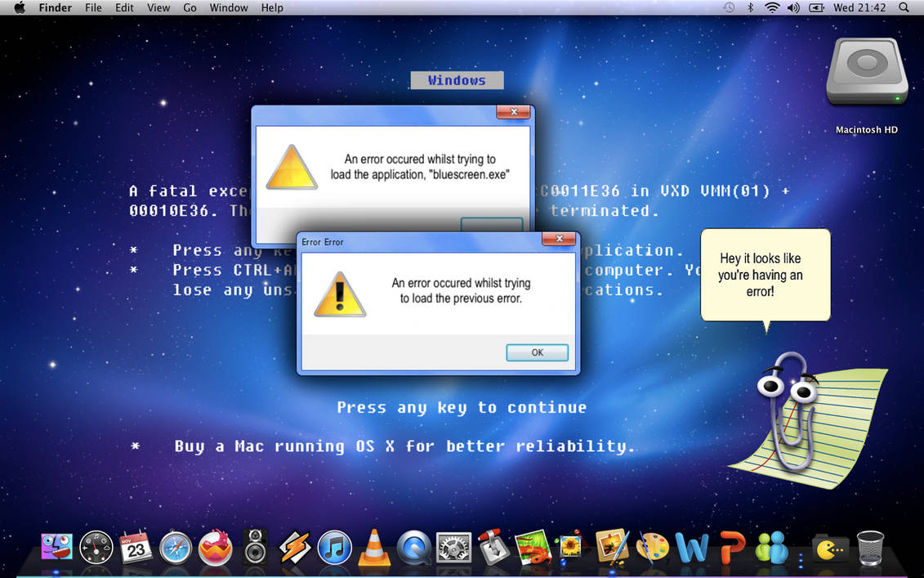Image resolution: width=924 pixels, height=578 pixels.
Task: Open iTunes from the Dock
Action: click(335, 547)
